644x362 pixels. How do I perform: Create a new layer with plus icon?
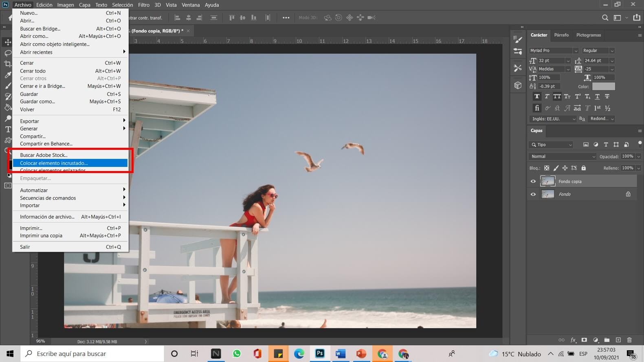[618, 340]
